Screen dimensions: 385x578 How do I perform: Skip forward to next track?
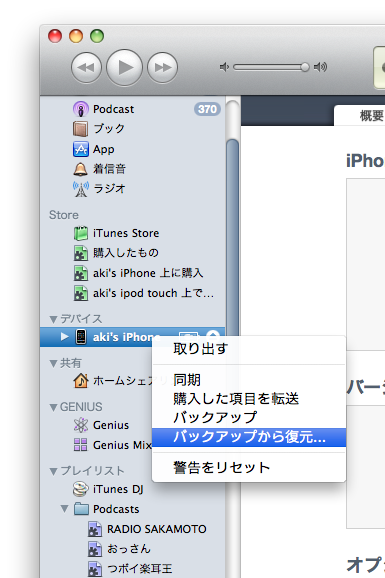[163, 67]
